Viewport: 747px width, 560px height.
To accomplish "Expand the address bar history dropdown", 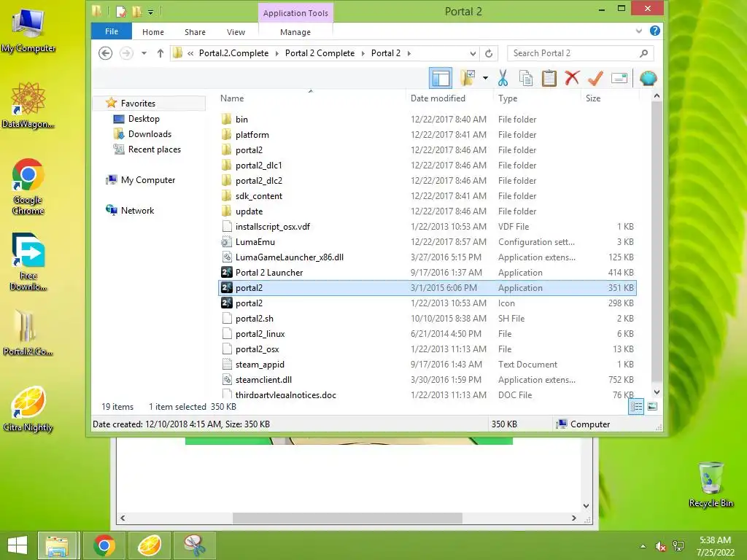I will 473,53.
